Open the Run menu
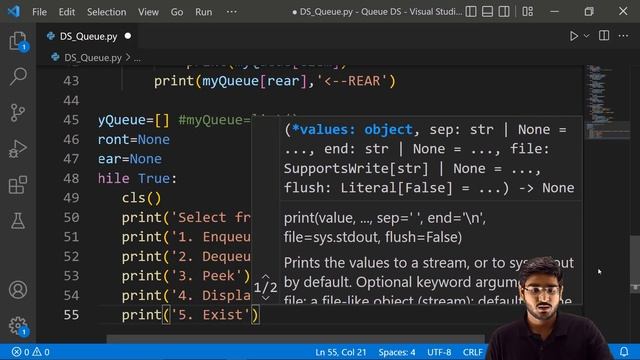 pos(204,12)
